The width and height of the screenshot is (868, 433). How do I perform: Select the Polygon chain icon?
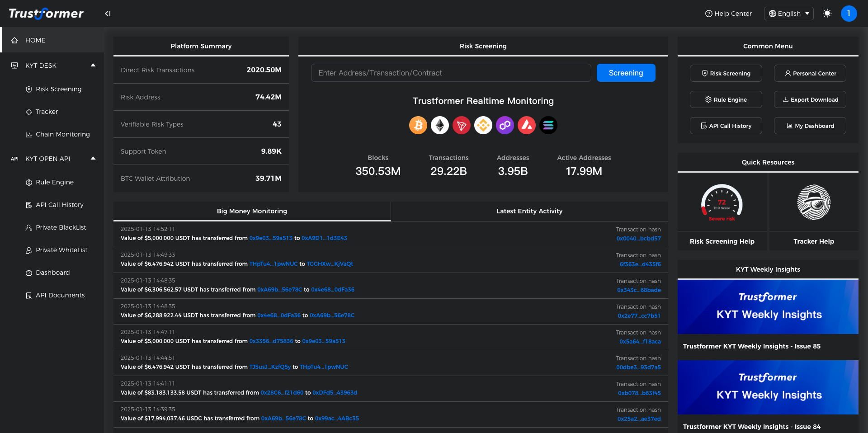coord(505,125)
